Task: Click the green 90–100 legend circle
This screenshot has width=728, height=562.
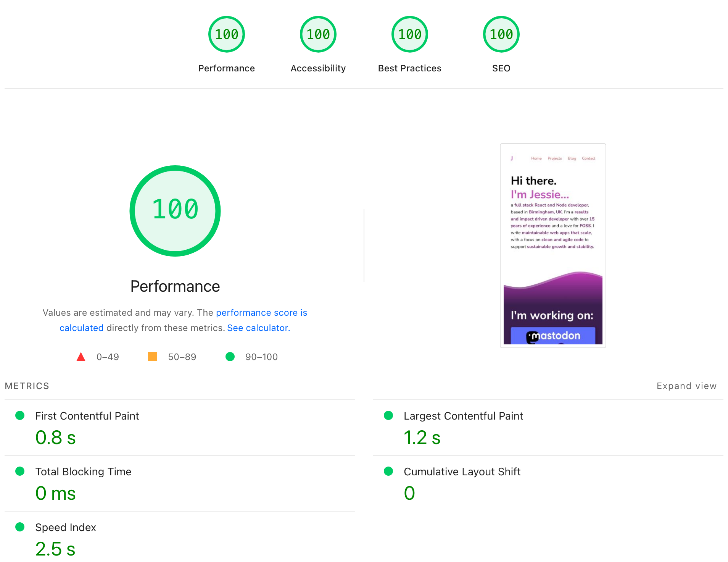Action: point(230,357)
